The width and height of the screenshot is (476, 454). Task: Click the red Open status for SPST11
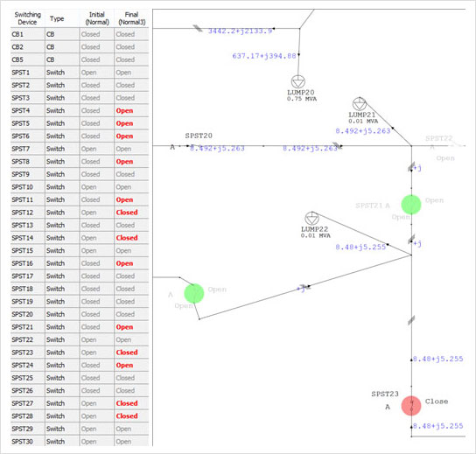click(x=124, y=199)
